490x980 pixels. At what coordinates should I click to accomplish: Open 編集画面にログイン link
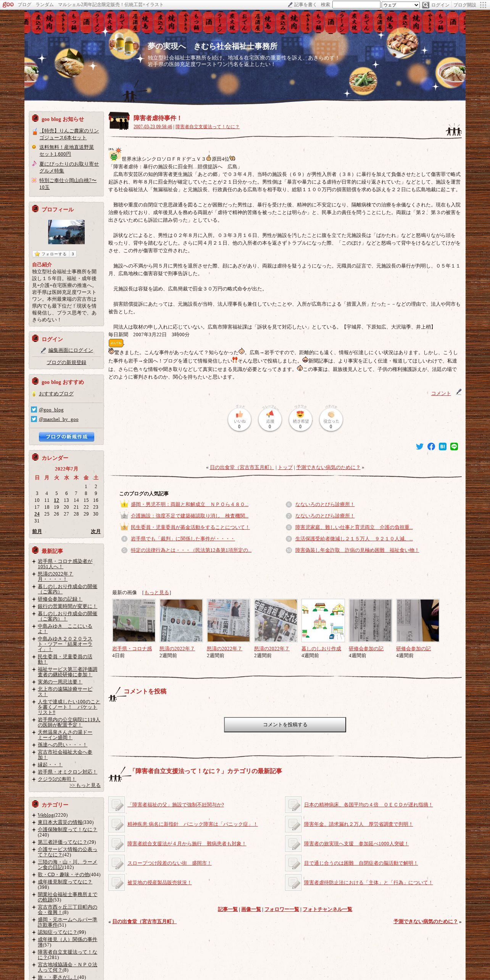[71, 350]
